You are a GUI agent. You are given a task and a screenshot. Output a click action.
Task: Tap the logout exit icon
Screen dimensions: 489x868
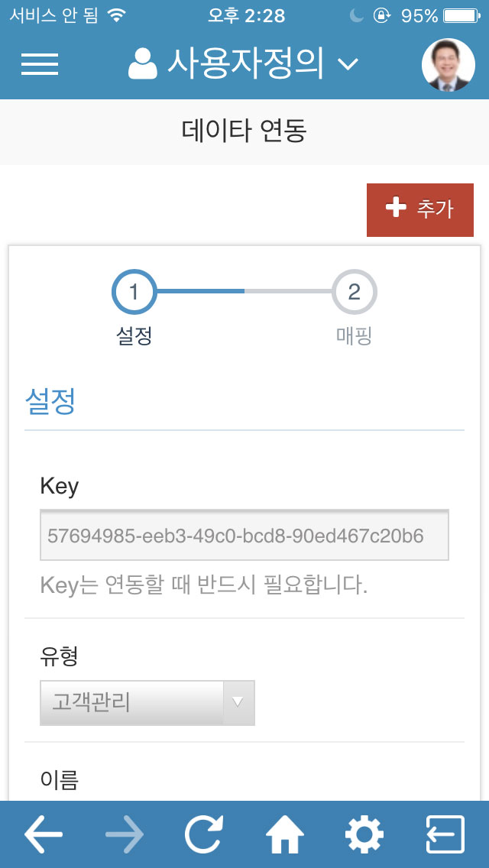click(x=445, y=834)
